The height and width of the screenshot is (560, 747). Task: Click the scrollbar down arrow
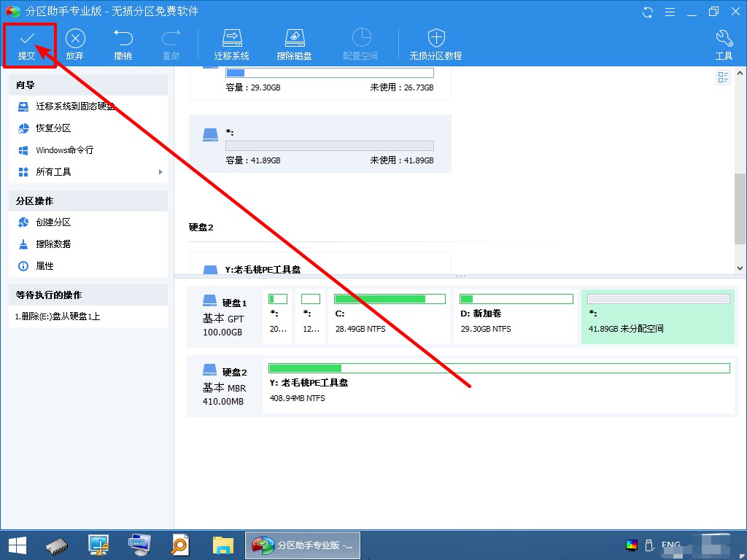click(x=740, y=268)
